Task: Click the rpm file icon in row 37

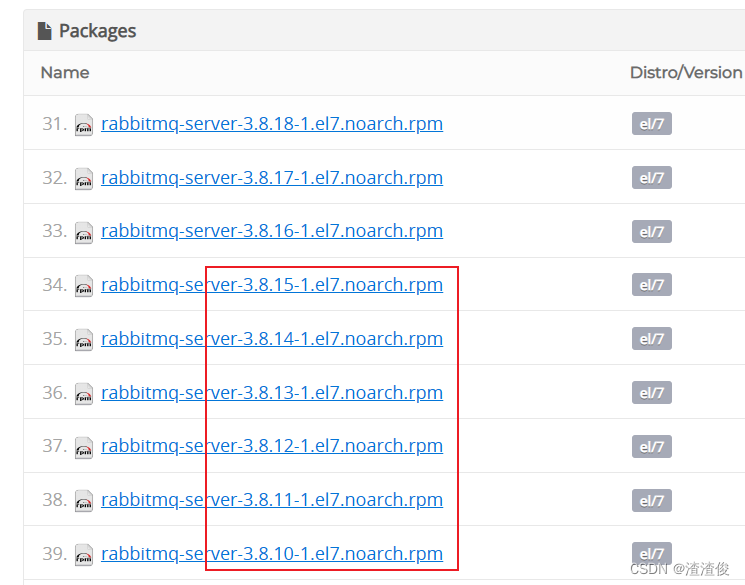Action: (84, 448)
